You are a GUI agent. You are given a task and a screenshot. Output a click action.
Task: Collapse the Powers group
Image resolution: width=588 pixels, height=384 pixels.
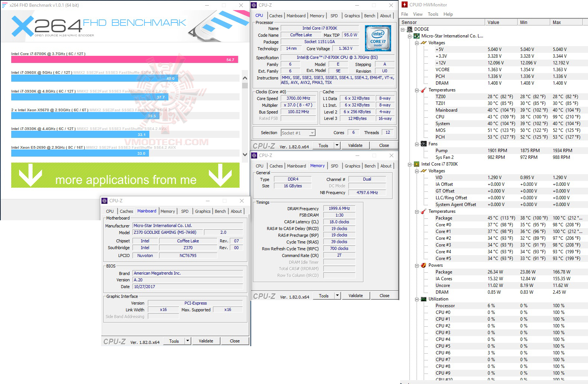click(417, 265)
